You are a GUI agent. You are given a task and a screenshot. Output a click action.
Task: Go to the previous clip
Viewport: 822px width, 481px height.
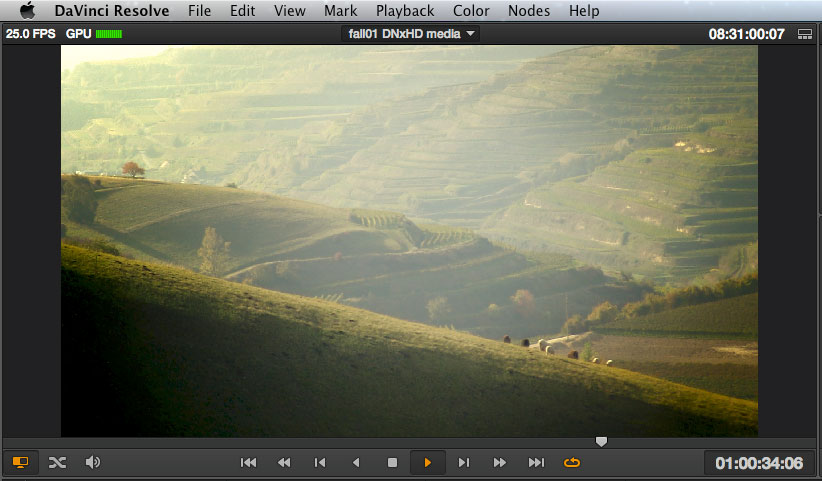pos(320,462)
